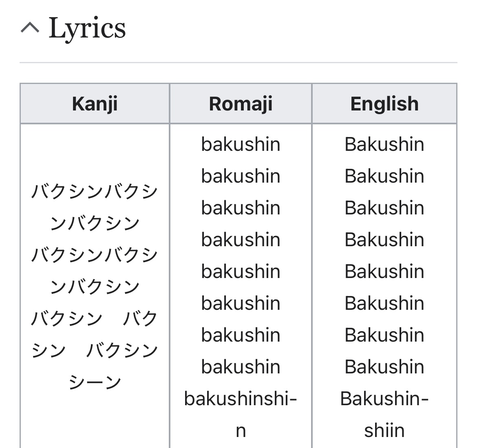Select the English column header
The width and height of the screenshot is (477, 448).
coord(384,104)
